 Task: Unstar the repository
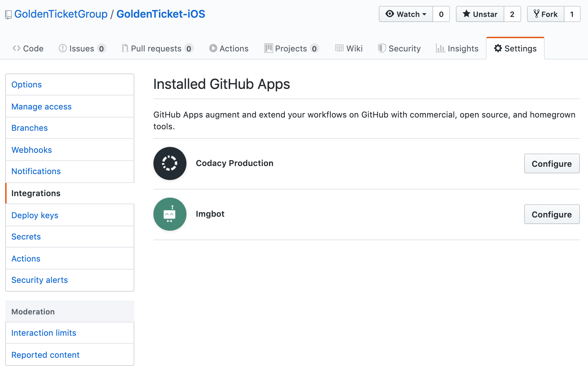(x=480, y=14)
